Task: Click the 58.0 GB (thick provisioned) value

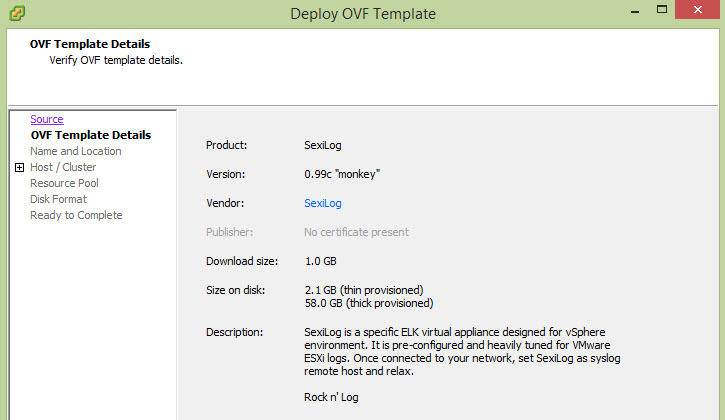Action: pyautogui.click(x=369, y=303)
